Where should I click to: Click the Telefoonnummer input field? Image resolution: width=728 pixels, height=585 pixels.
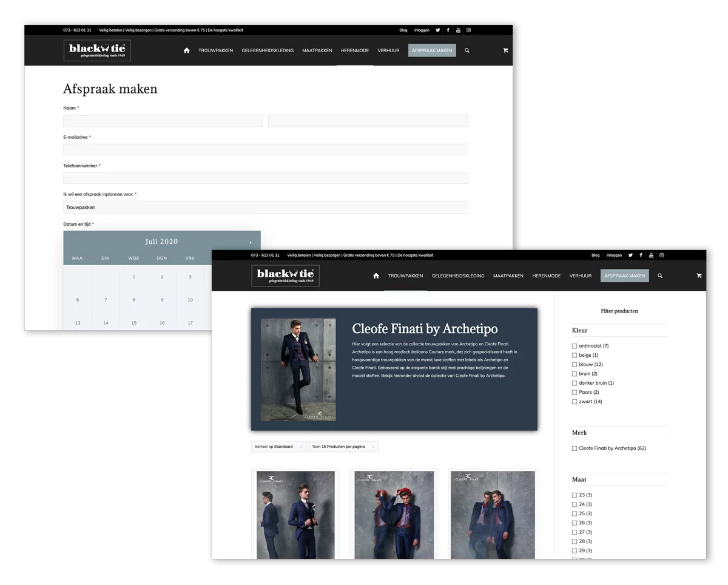point(266,178)
